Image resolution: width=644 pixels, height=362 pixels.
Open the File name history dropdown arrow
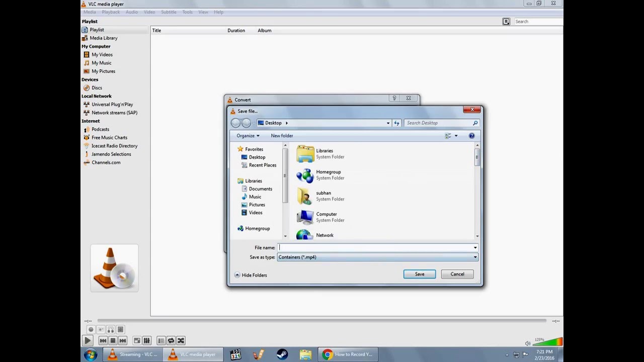pos(475,247)
